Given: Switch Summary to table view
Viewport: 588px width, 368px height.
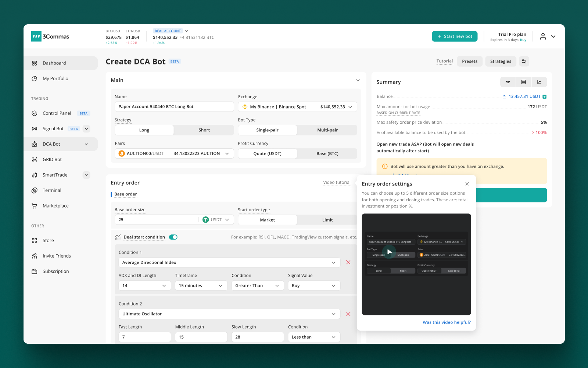Looking at the screenshot, I should tap(524, 82).
